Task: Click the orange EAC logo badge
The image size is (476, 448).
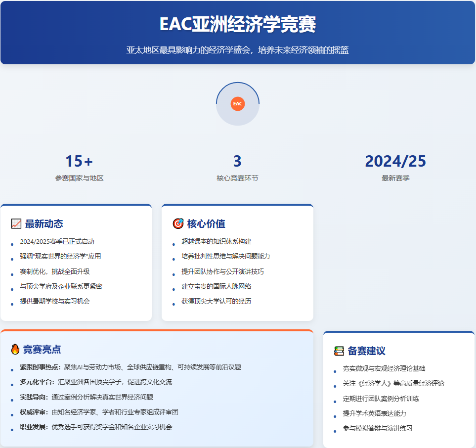Action: tap(238, 104)
